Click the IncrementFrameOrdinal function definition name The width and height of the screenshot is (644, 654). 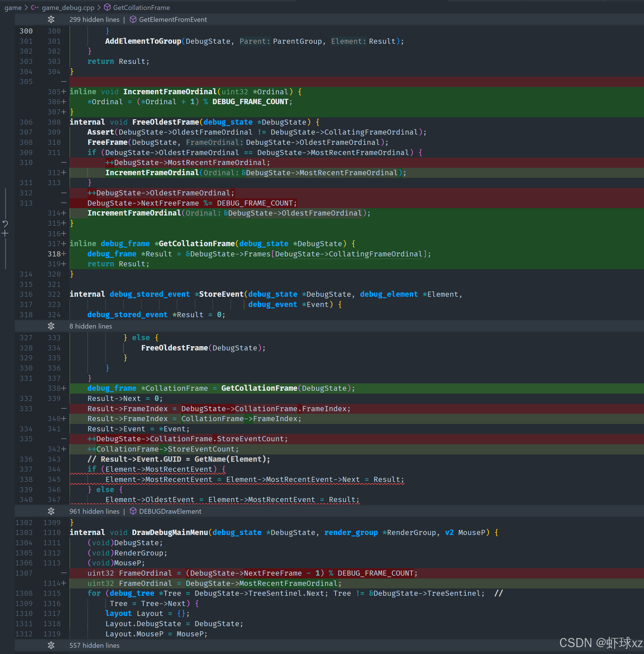[169, 92]
